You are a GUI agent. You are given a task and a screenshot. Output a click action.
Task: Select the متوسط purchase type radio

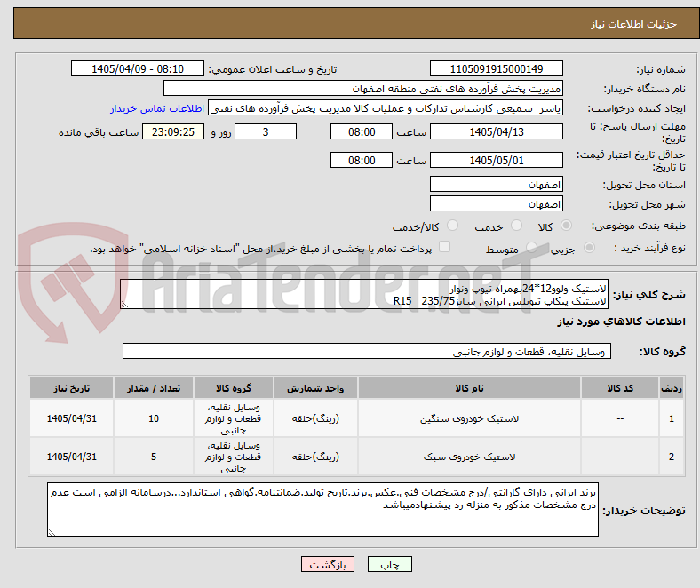tap(531, 247)
